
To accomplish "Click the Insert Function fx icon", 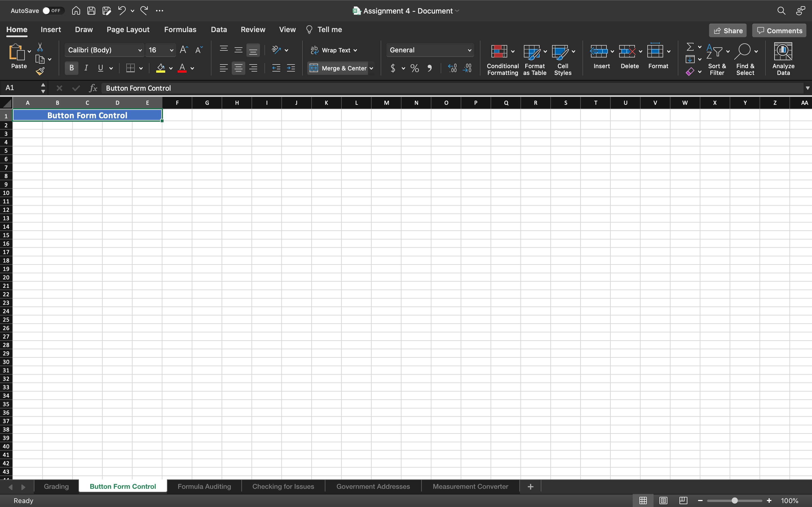I will coord(93,88).
